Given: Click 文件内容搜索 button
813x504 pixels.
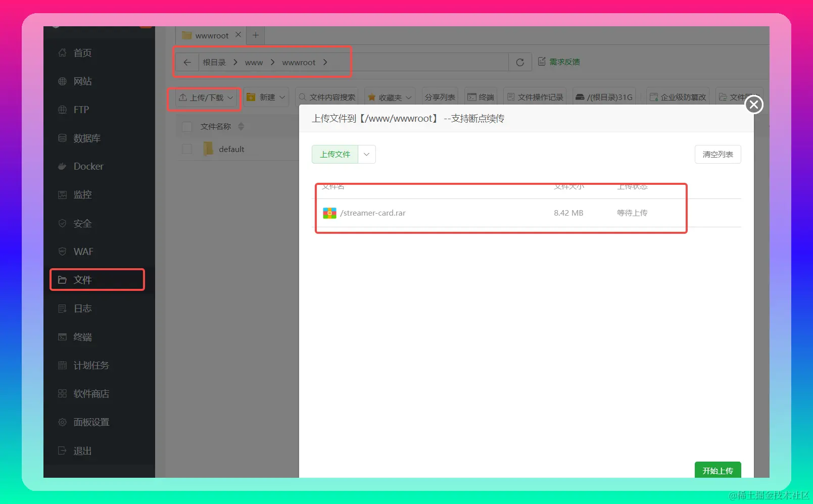Looking at the screenshot, I should point(327,97).
